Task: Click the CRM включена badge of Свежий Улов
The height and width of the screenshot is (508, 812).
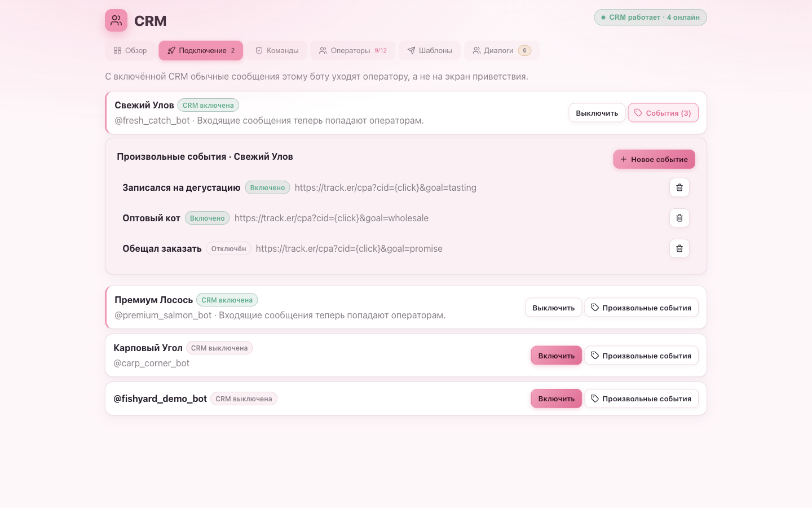Action: click(x=208, y=105)
